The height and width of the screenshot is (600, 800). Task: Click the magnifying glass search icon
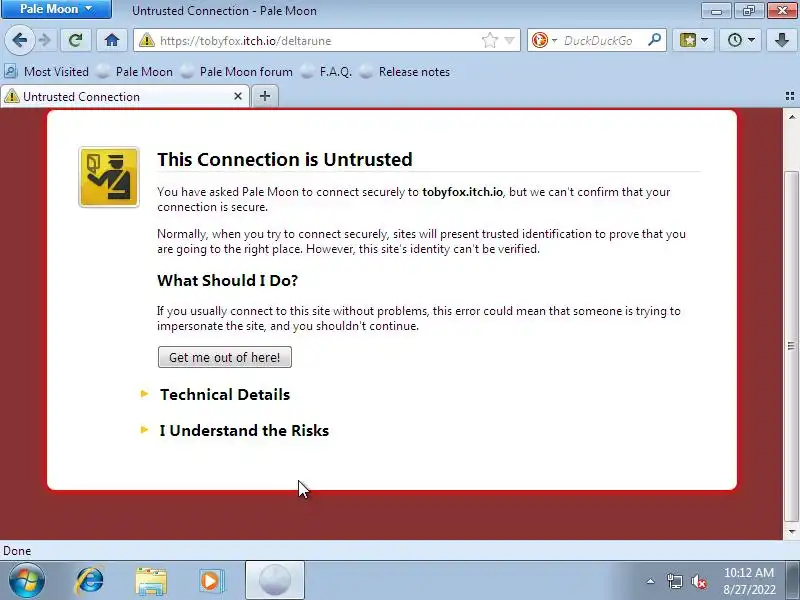click(655, 40)
